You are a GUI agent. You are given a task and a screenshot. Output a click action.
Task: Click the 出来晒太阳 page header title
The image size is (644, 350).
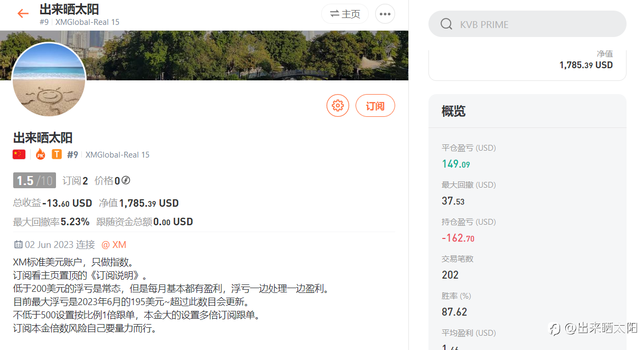(x=69, y=10)
